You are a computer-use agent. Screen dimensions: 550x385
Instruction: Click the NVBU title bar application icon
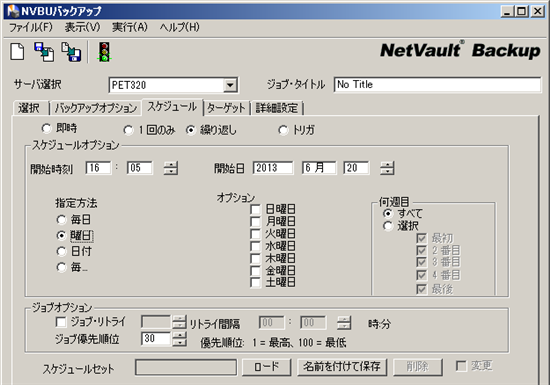13,11
